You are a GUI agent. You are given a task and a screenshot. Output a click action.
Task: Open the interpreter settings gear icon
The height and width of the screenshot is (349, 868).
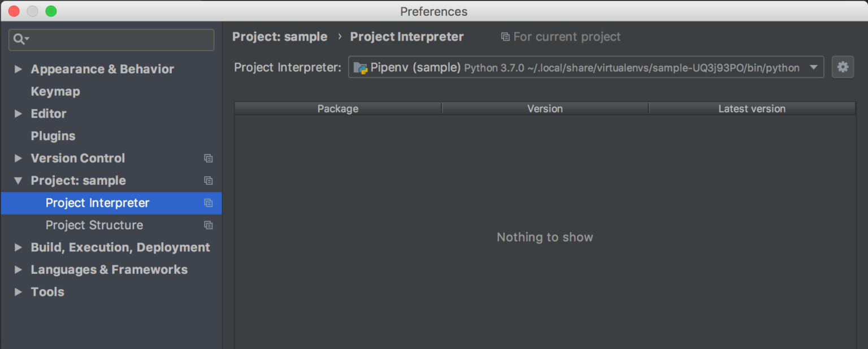tap(843, 67)
